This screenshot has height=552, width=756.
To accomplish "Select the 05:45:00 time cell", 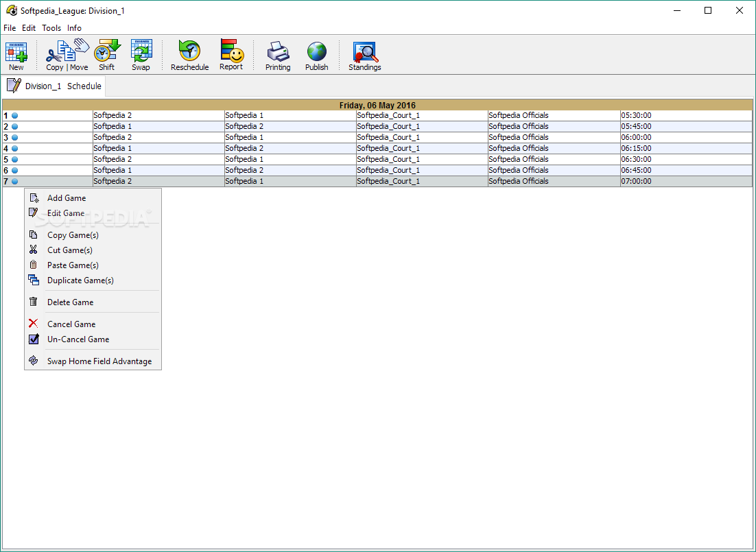I will [686, 126].
